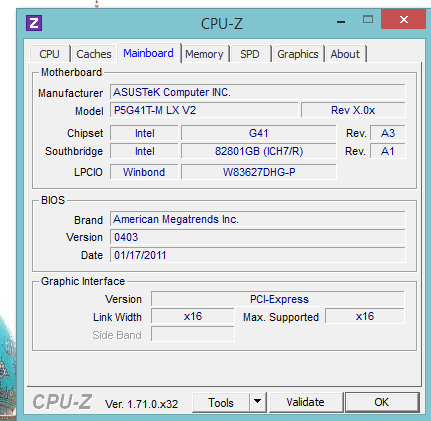This screenshot has width=431, height=421.
Task: Minimize the CPU-Z window
Action: point(341,21)
